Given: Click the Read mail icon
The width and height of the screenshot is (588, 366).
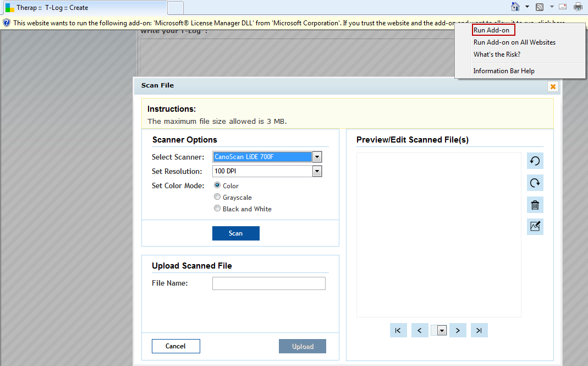Looking at the screenshot, I should point(563,7).
